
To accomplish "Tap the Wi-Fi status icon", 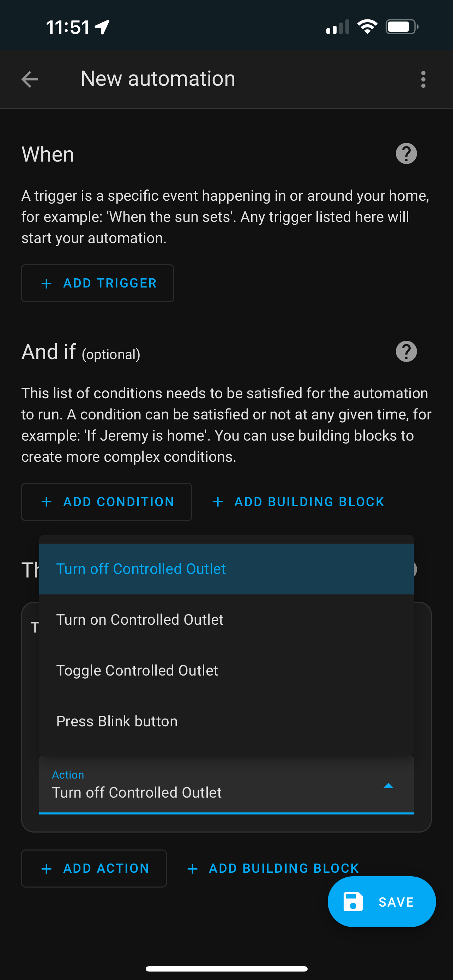I will pyautogui.click(x=367, y=27).
